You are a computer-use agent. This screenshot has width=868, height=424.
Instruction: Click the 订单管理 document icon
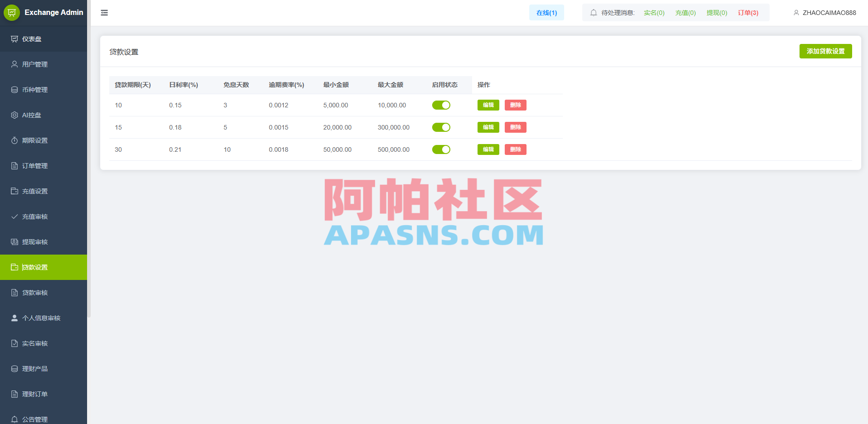pos(15,166)
